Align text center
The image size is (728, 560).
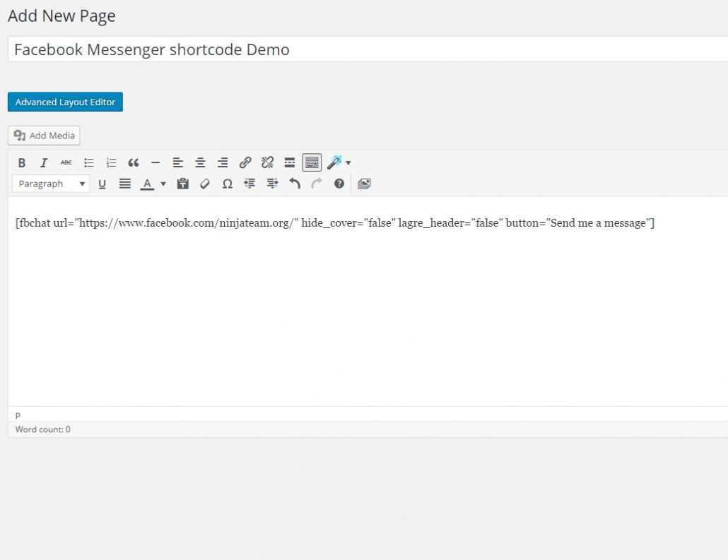click(x=200, y=163)
